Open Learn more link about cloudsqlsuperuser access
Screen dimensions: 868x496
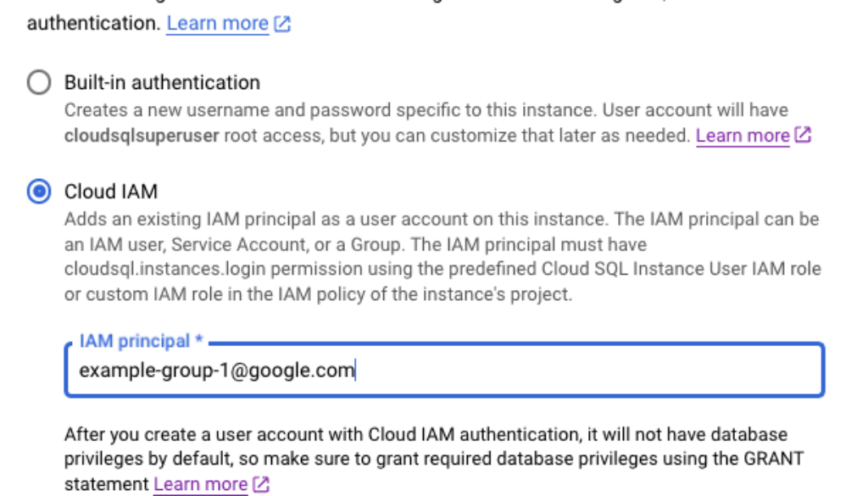tap(743, 136)
